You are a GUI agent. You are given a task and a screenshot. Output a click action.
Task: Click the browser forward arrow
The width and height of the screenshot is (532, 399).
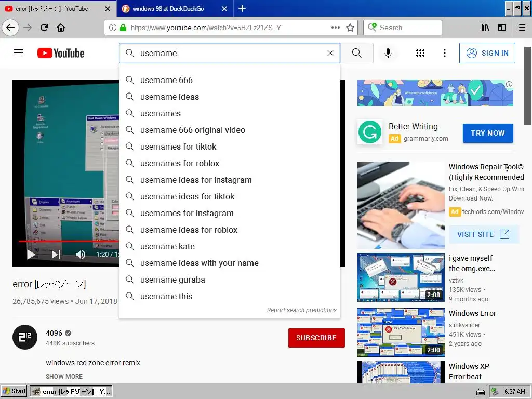click(x=28, y=28)
